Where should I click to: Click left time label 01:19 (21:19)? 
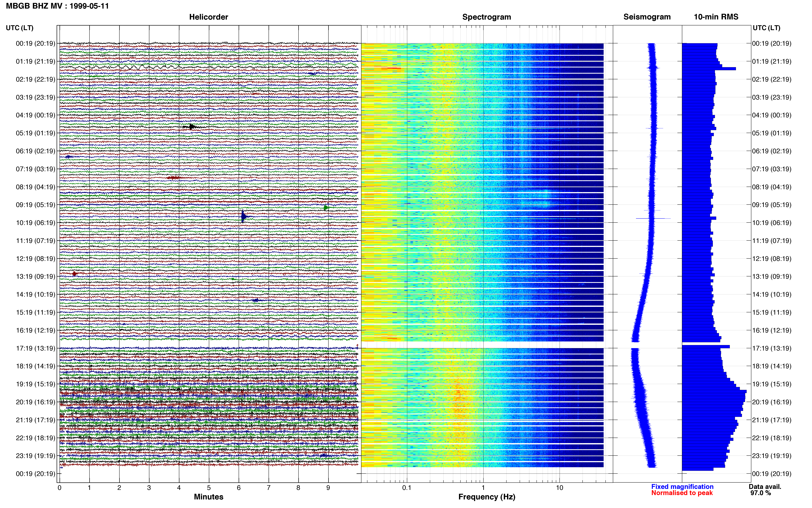pyautogui.click(x=36, y=61)
